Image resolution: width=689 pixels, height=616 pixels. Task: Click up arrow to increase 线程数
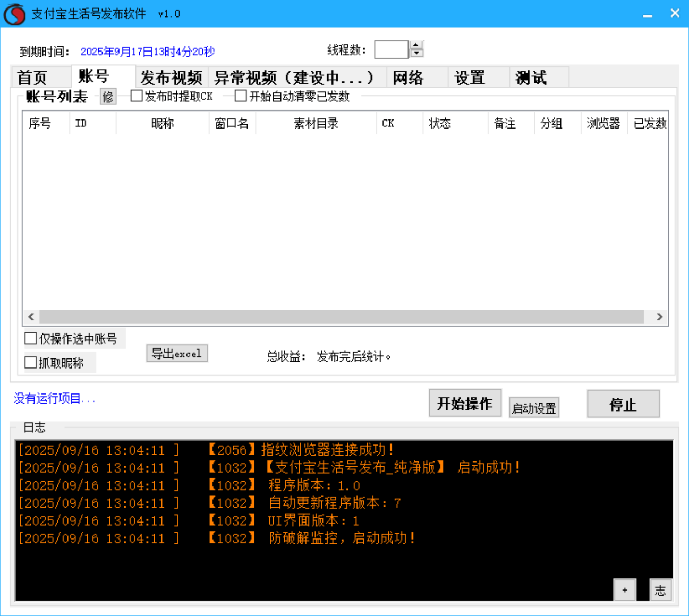[x=415, y=45]
